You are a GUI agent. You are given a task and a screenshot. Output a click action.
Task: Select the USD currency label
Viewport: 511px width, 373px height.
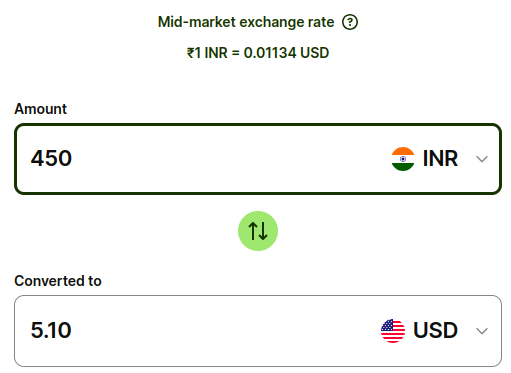pos(435,330)
